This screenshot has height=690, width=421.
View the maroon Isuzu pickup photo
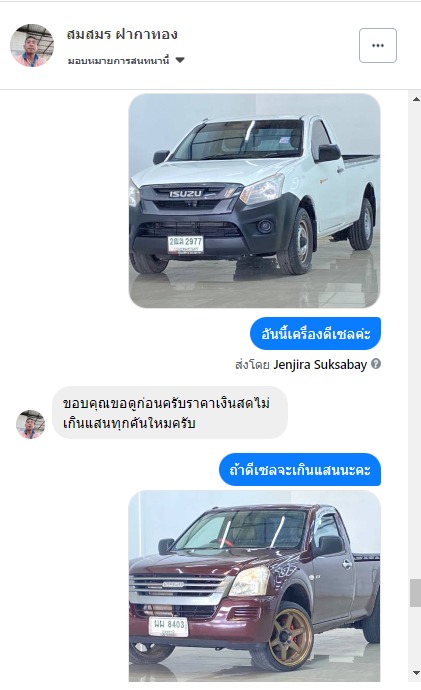point(254,586)
